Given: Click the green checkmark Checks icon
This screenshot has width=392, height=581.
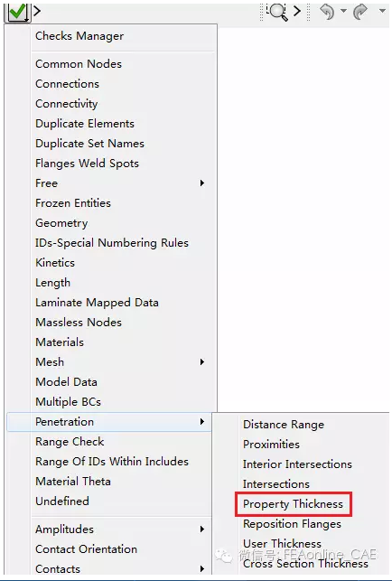Looking at the screenshot, I should pyautogui.click(x=17, y=11).
